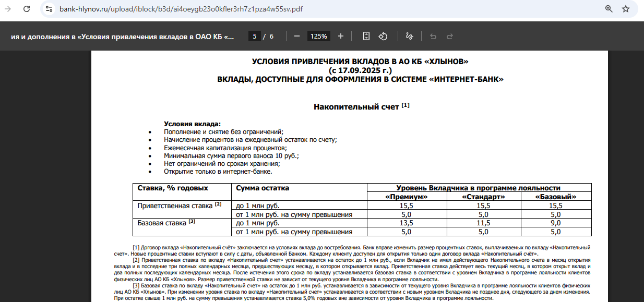Bookmark this page with the star

coord(626,9)
